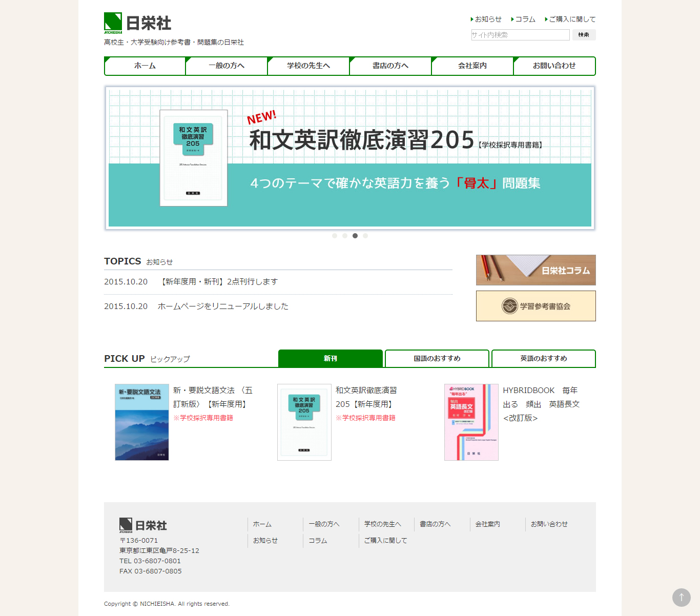This screenshot has width=700, height=616.
Task: Switch to 国語のおすすめ tab
Action: [x=437, y=358]
